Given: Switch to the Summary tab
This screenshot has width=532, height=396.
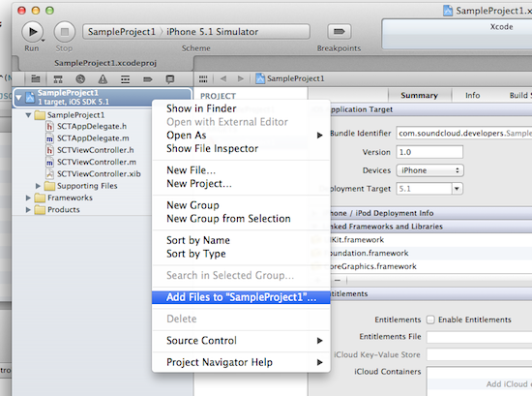Looking at the screenshot, I should coord(420,95).
